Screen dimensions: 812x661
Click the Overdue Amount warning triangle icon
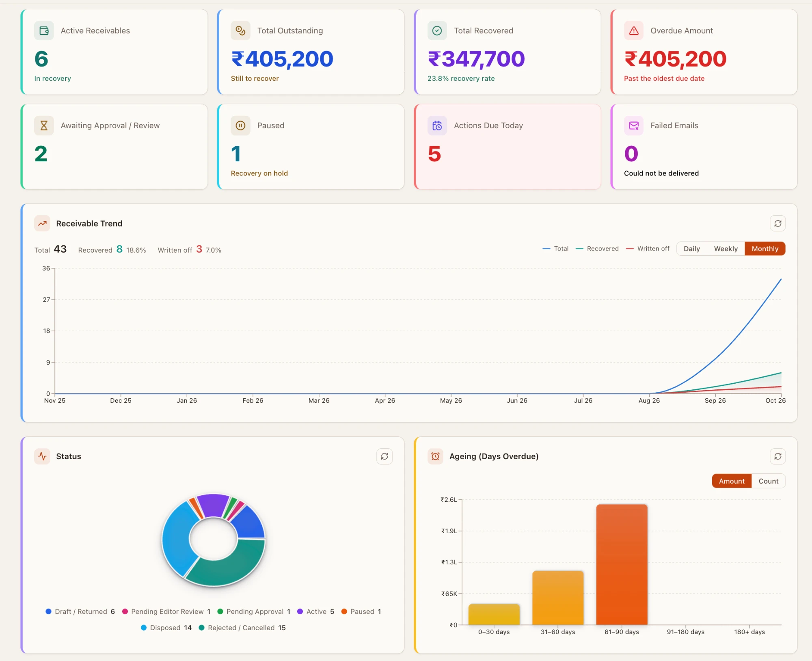click(634, 30)
